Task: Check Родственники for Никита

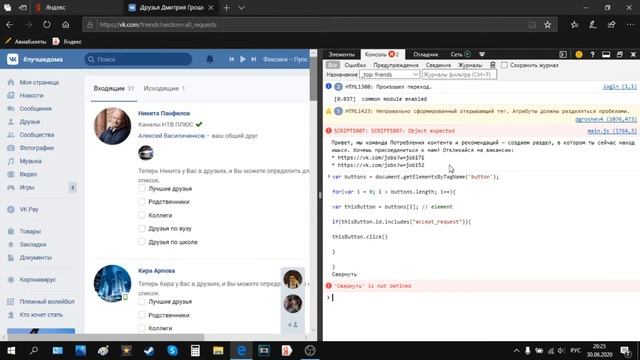Action: pyautogui.click(x=142, y=202)
